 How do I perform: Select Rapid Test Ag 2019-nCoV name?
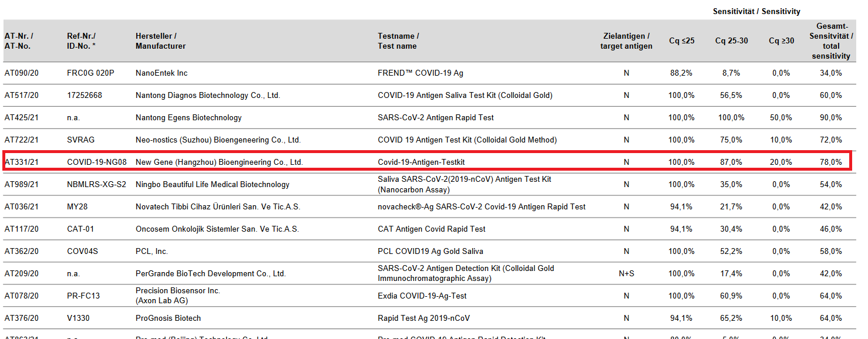423,318
